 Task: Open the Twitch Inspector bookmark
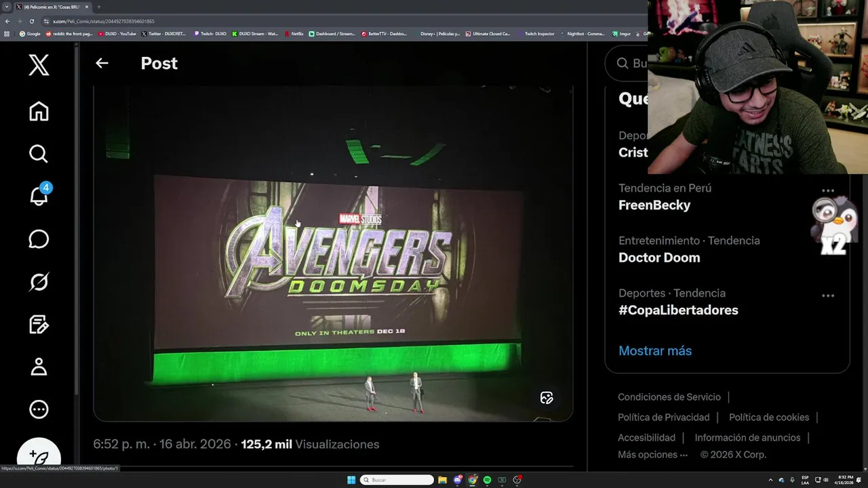tap(536, 34)
